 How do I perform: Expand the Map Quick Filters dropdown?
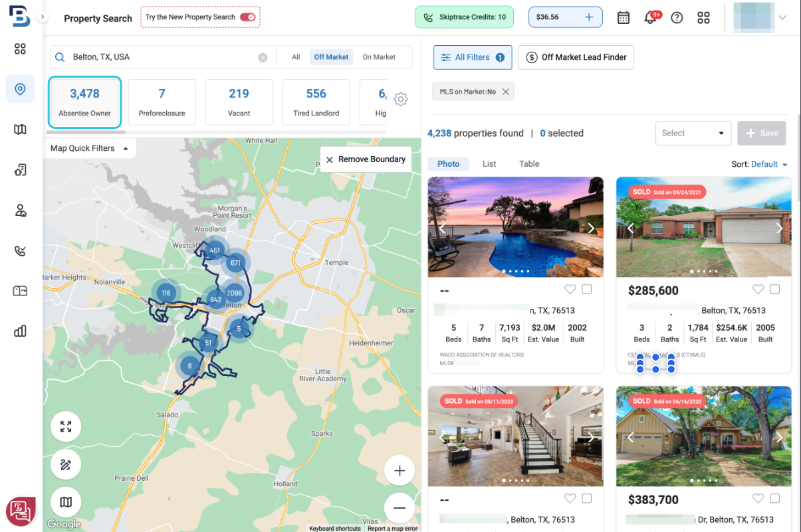pos(89,148)
